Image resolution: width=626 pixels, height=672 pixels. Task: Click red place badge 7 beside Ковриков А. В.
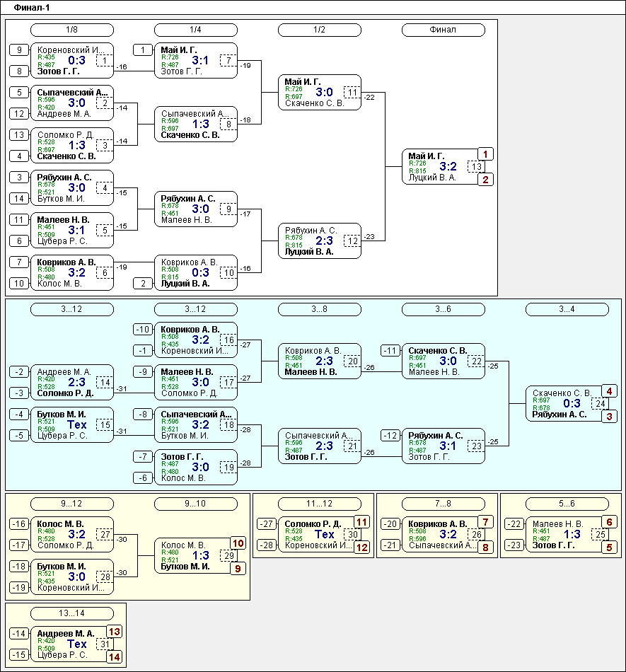coord(485,522)
